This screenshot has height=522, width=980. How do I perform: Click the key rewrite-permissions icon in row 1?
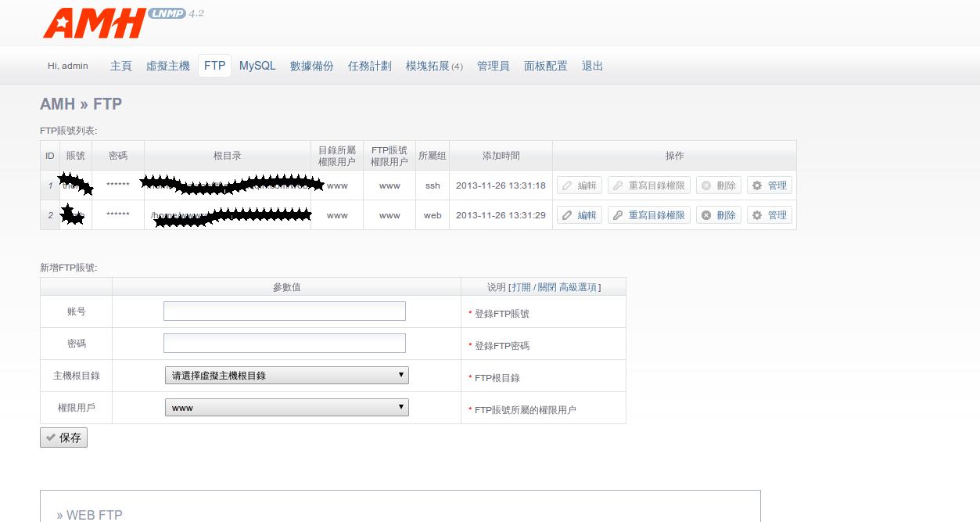(x=618, y=185)
